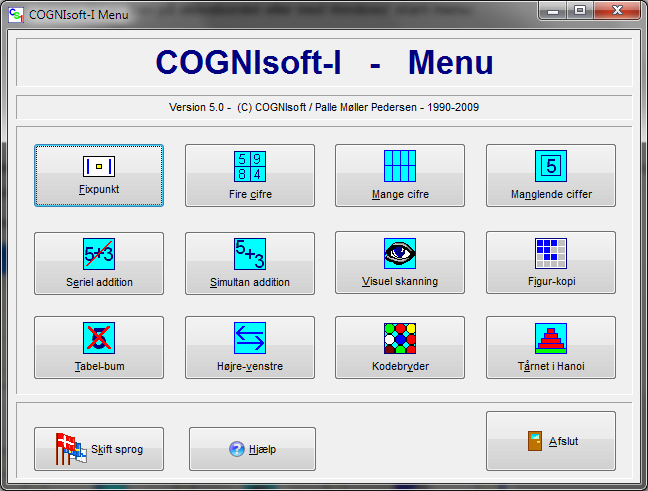The image size is (648, 491).
Task: Open the Fixpunkt exercise
Action: (x=99, y=175)
